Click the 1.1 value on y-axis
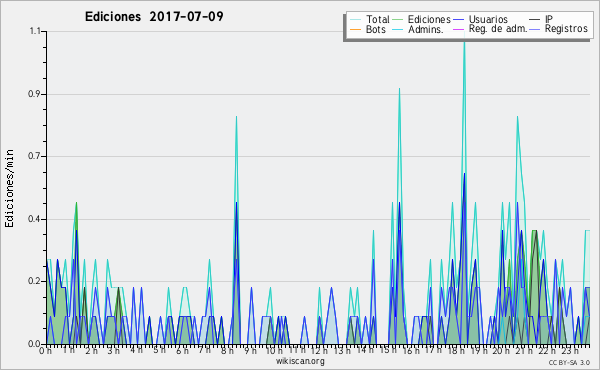This screenshot has height=370, width=600. pyautogui.click(x=35, y=31)
